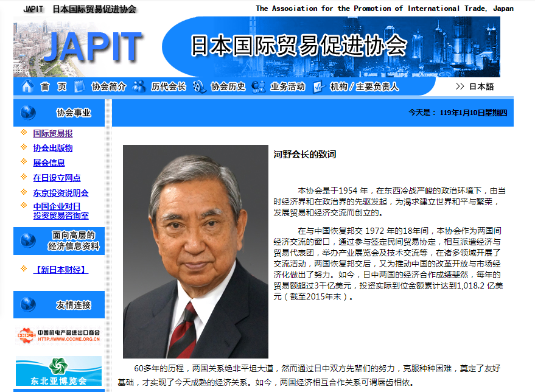Click the date text 119年1月10日星期四
This screenshot has width=535, height=392.
coord(474,113)
